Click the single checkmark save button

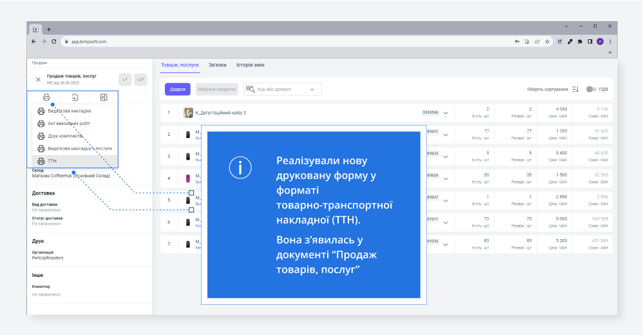coord(125,79)
